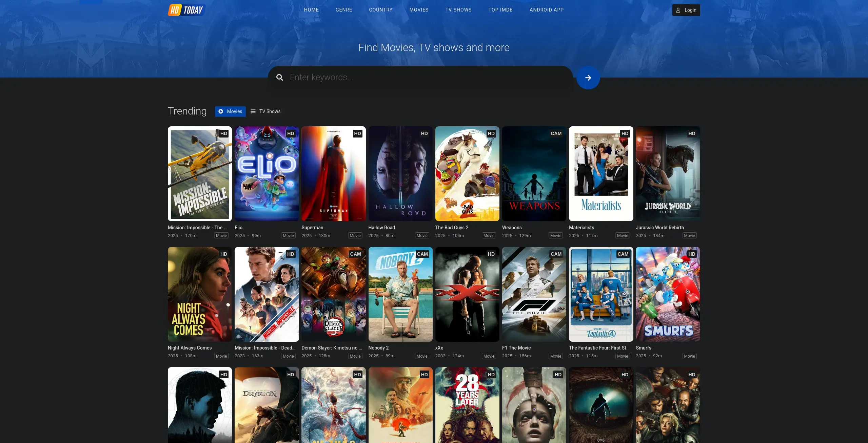This screenshot has height=443, width=868.
Task: Click the Weapons title link
Action: [512, 228]
